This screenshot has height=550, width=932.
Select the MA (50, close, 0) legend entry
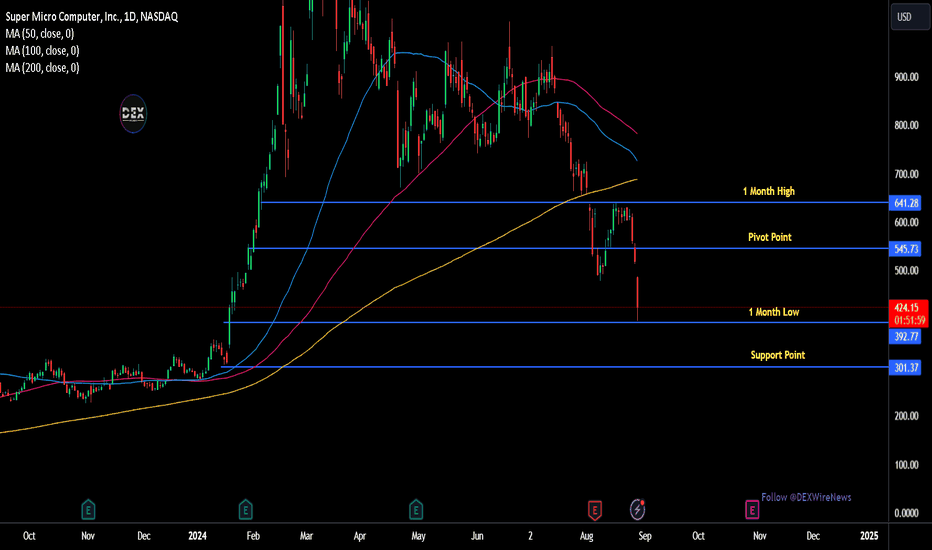point(40,34)
